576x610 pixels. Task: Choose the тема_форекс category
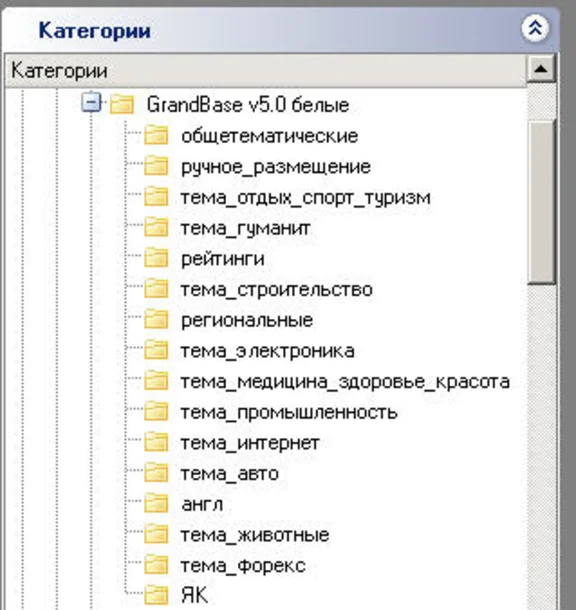(x=243, y=566)
